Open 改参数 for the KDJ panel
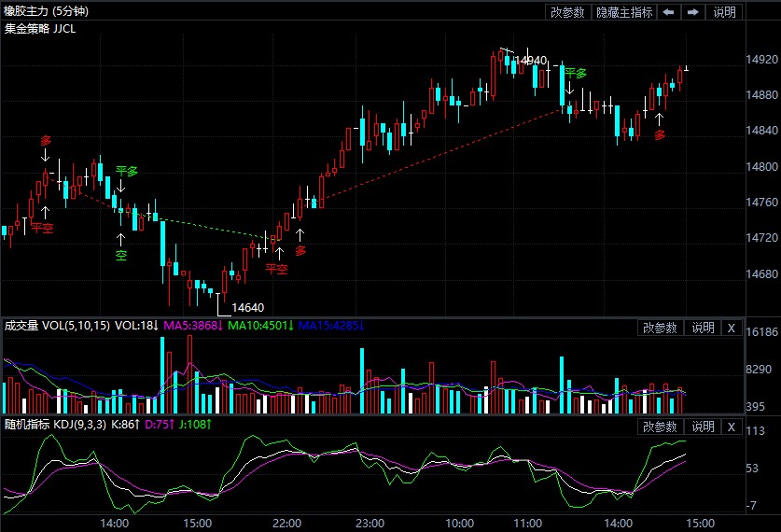 click(660, 427)
